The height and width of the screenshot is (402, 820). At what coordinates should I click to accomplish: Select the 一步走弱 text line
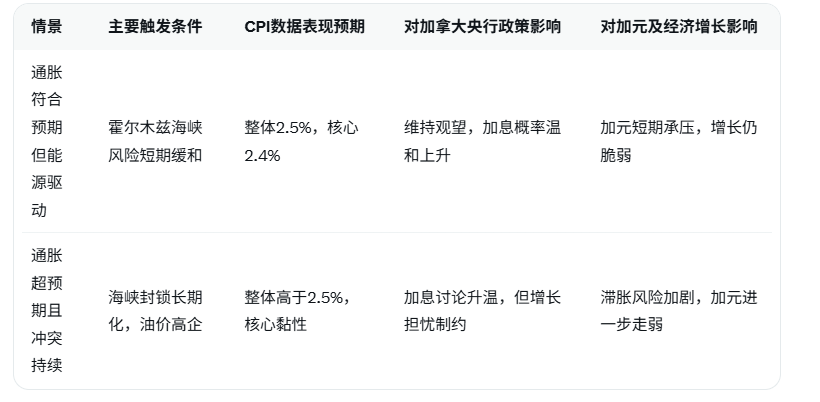coord(631,325)
